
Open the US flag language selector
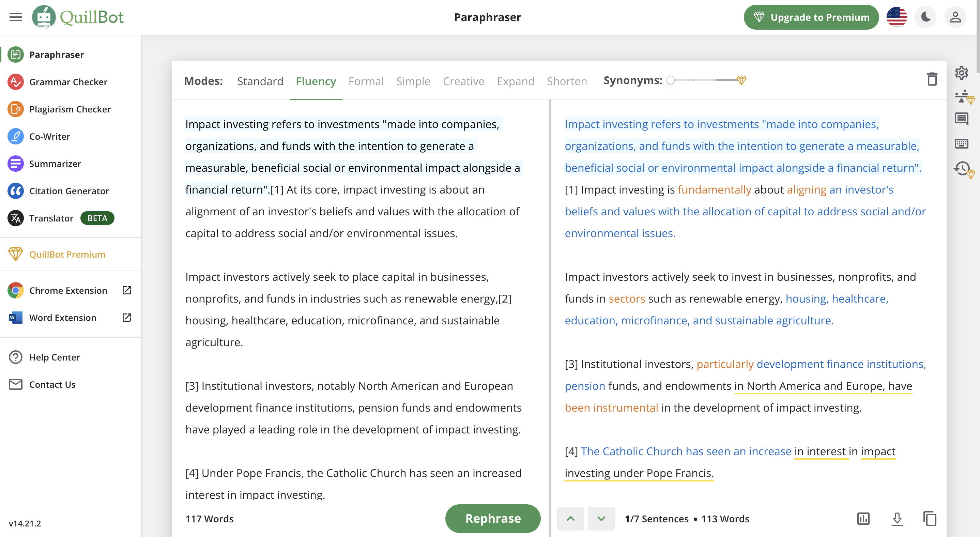click(896, 17)
